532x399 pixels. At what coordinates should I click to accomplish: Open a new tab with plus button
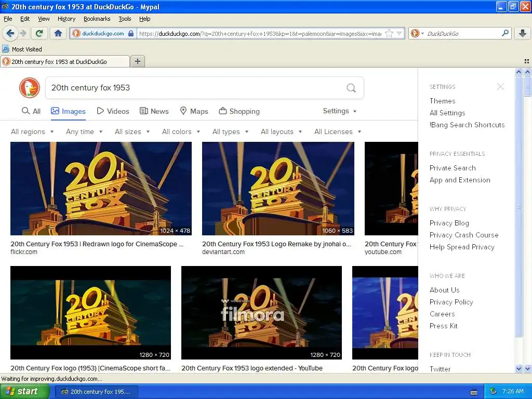click(x=137, y=61)
